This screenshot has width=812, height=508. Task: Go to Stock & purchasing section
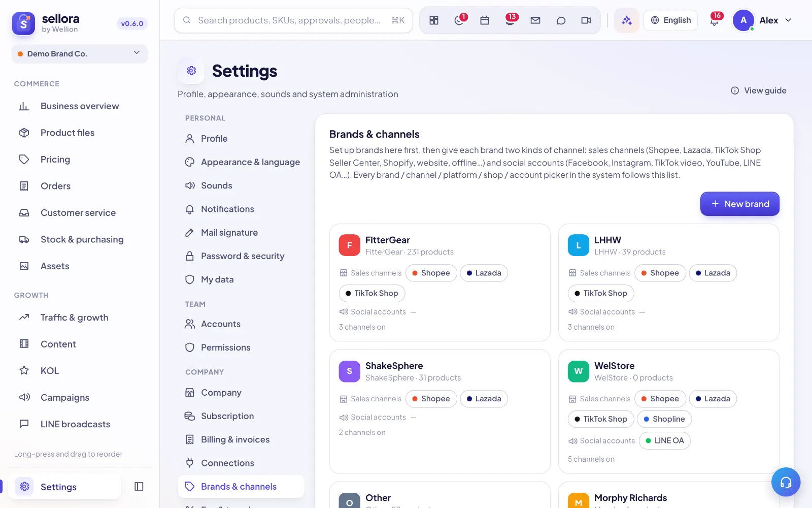coord(80,239)
